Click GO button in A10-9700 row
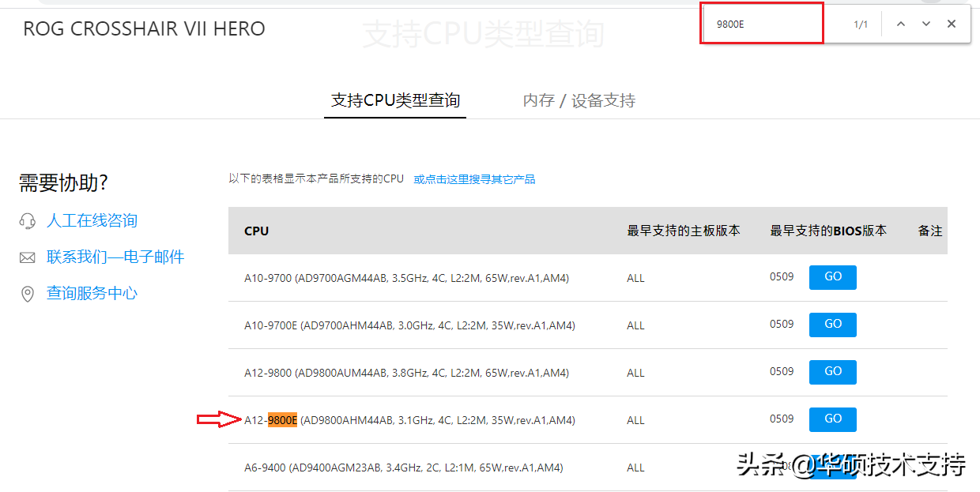 (x=833, y=277)
